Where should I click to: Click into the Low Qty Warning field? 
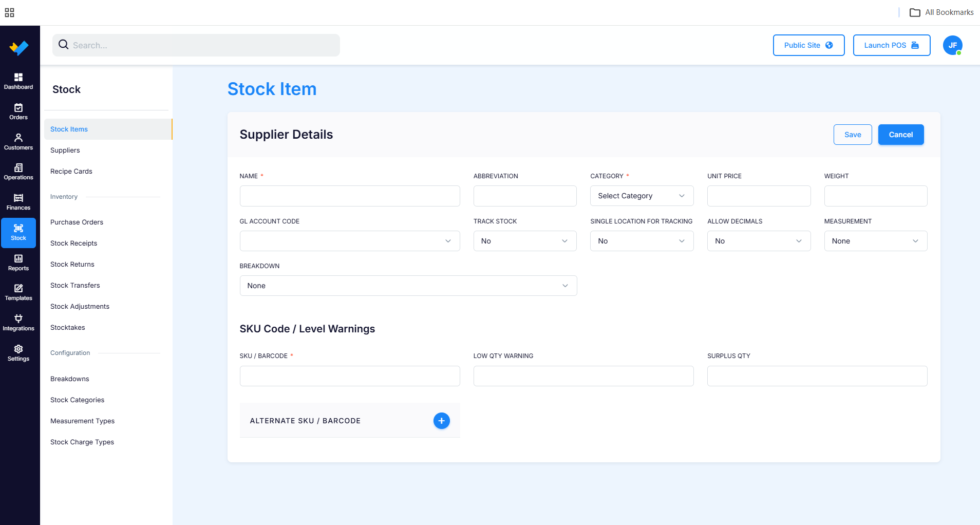(x=583, y=376)
